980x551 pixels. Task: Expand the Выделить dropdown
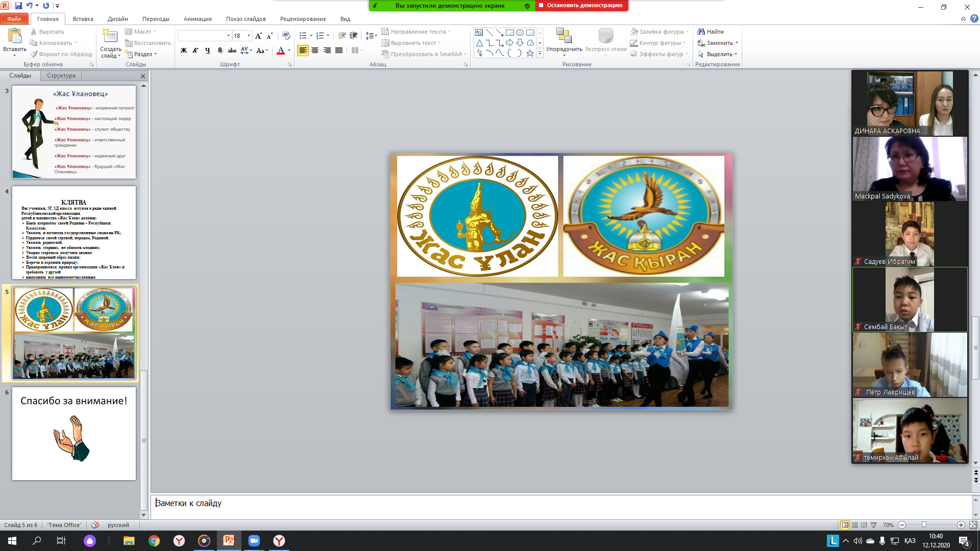(x=736, y=54)
